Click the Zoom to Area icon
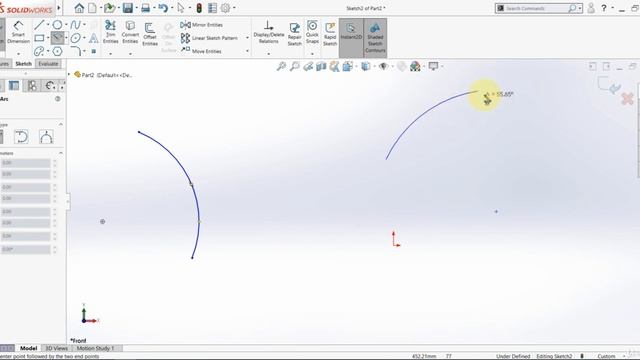 294,66
